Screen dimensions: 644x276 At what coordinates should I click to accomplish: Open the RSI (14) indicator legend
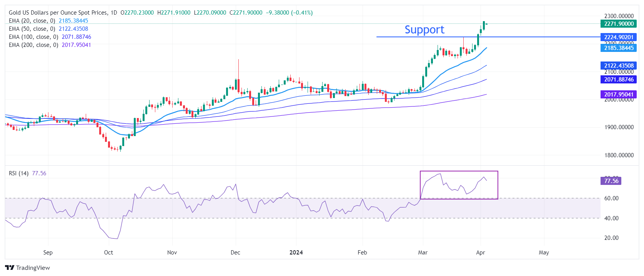tap(18, 173)
